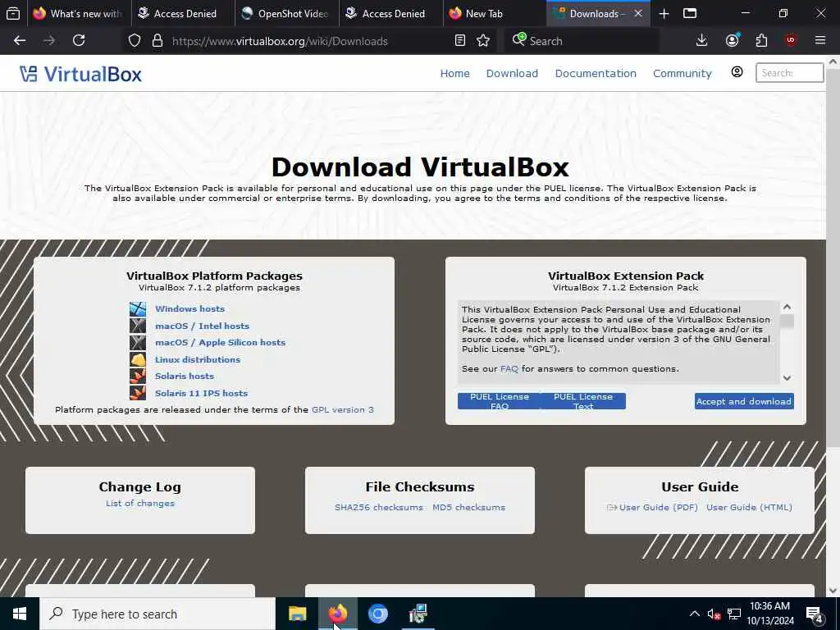Click the license text scroll-up arrow
The width and height of the screenshot is (840, 630).
787,307
